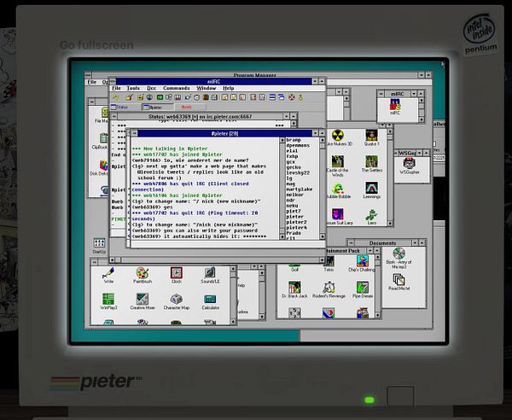
Task: Click the #pieter chat scrollbar up arrow
Action: click(282, 141)
